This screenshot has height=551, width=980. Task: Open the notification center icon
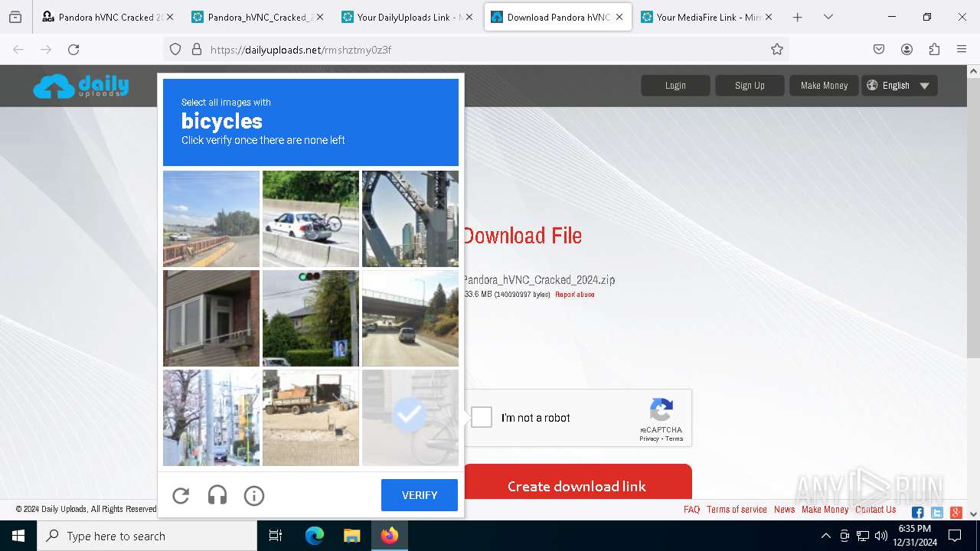click(x=954, y=536)
